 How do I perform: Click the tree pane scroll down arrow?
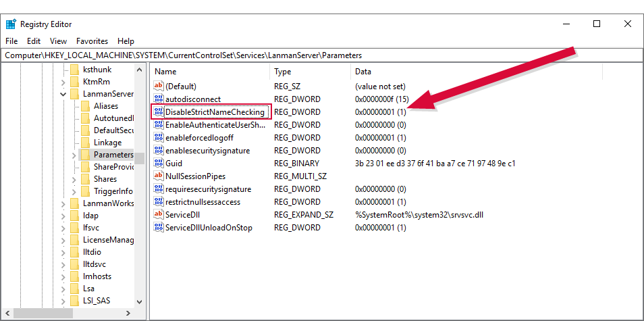140,301
